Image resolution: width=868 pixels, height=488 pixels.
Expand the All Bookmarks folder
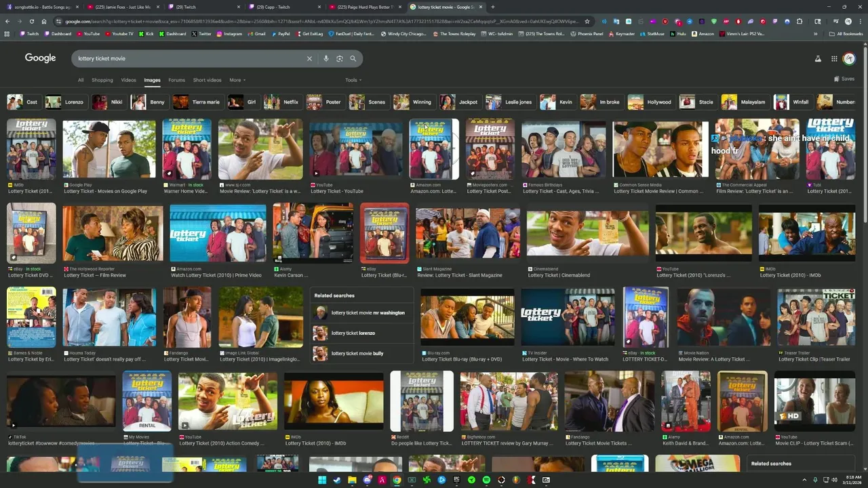(846, 33)
